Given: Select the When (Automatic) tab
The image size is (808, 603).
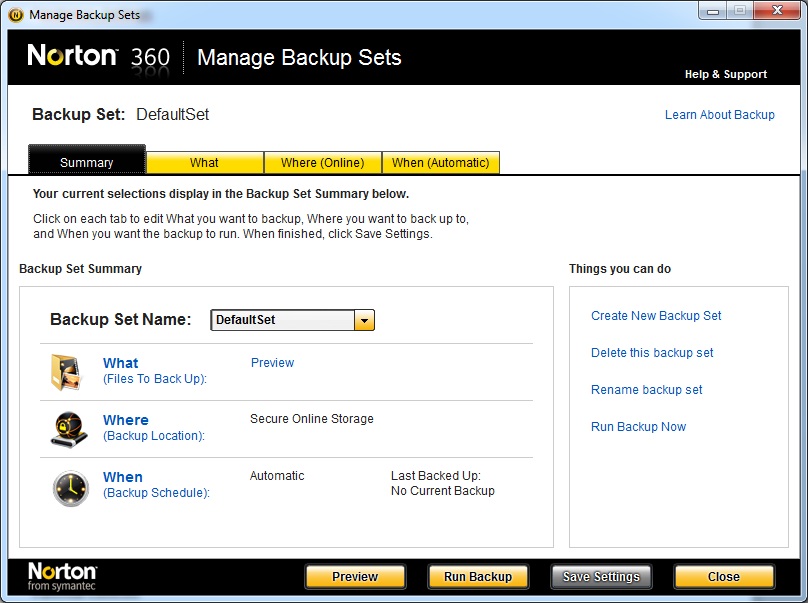Looking at the screenshot, I should 441,163.
